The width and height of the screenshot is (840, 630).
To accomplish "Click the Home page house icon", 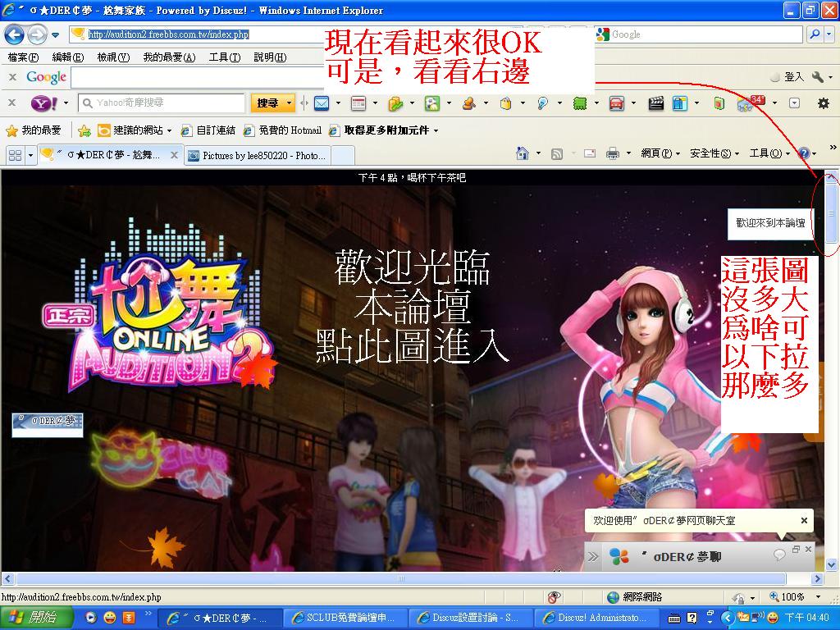I will (x=522, y=153).
